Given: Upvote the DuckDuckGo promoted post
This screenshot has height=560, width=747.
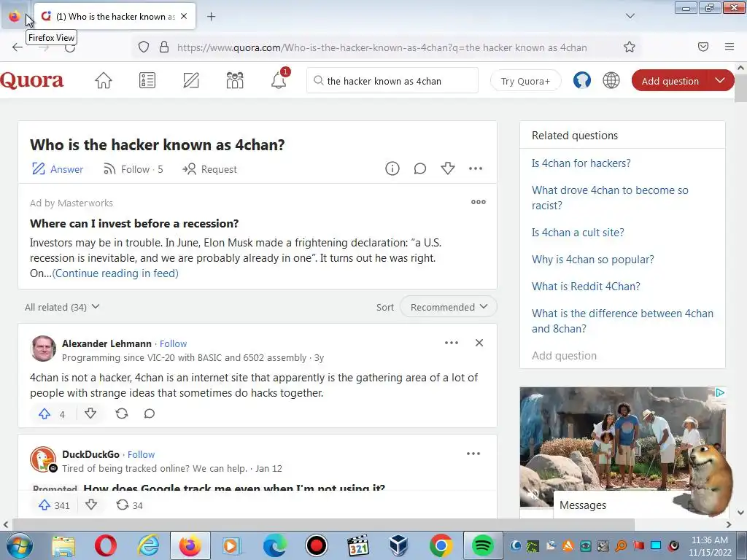Looking at the screenshot, I should point(44,505).
